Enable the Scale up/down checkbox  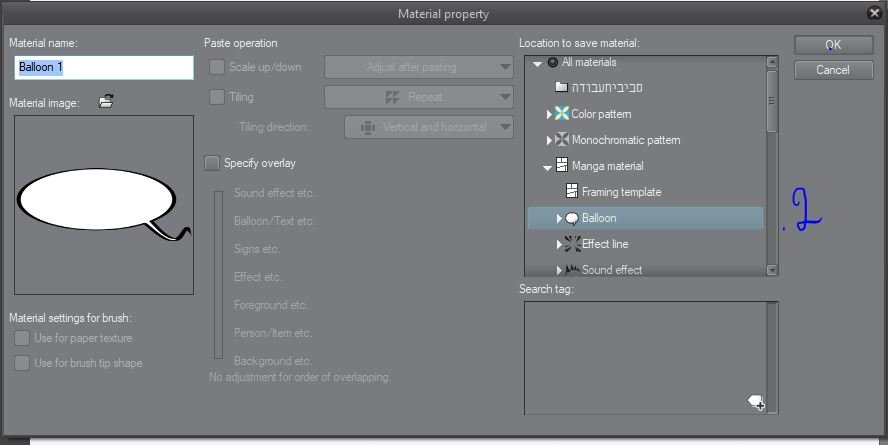point(216,67)
